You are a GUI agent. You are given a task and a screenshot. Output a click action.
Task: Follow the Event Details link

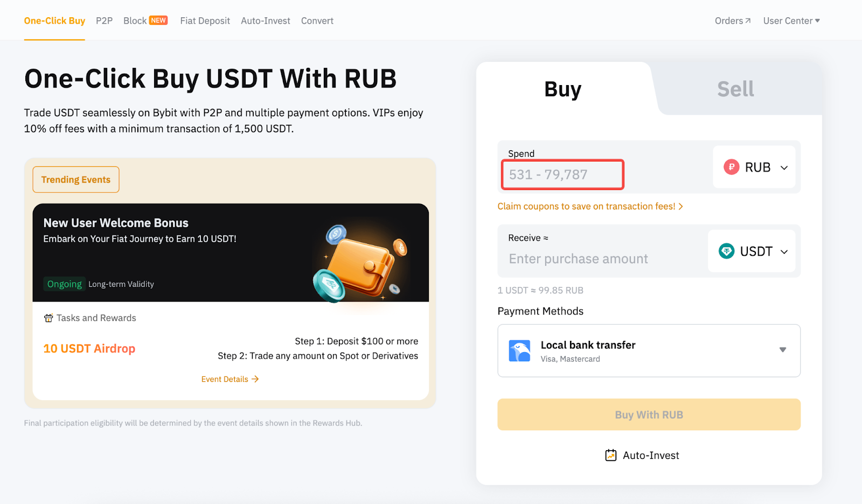(x=230, y=379)
